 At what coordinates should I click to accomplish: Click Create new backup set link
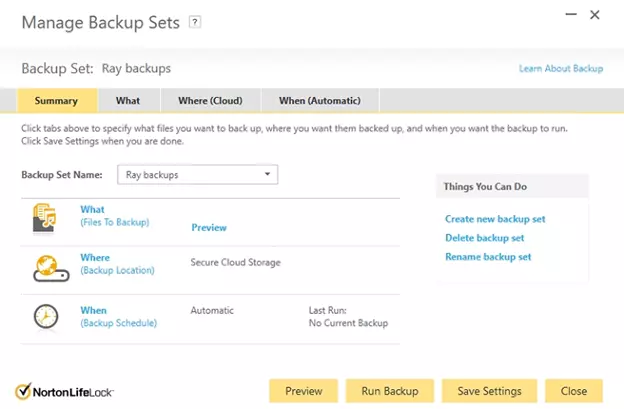pos(495,219)
